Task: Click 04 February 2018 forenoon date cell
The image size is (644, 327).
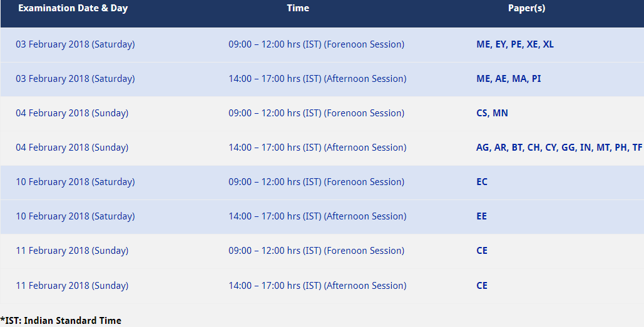Action: (72, 113)
